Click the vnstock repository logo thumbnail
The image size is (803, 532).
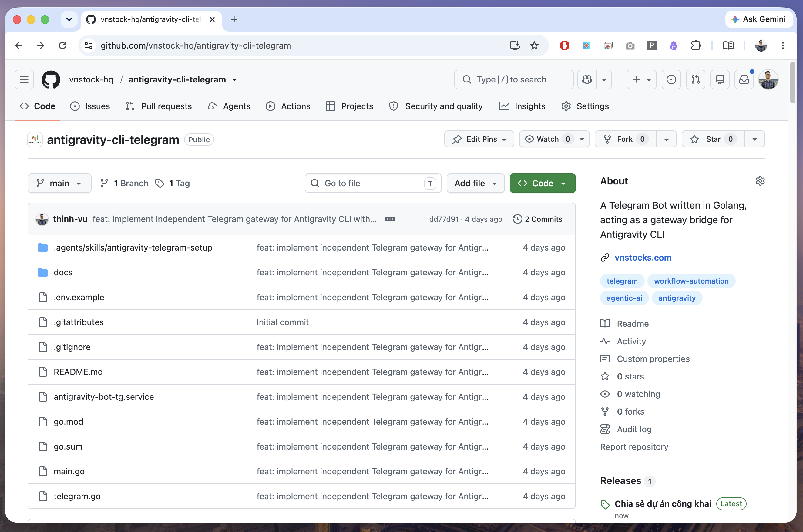click(x=35, y=140)
